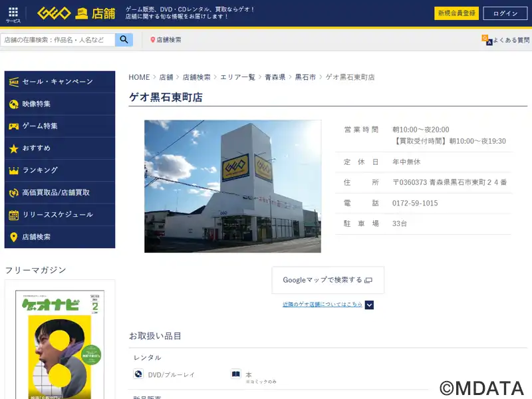Click the address 〒0360373 text

point(450,182)
